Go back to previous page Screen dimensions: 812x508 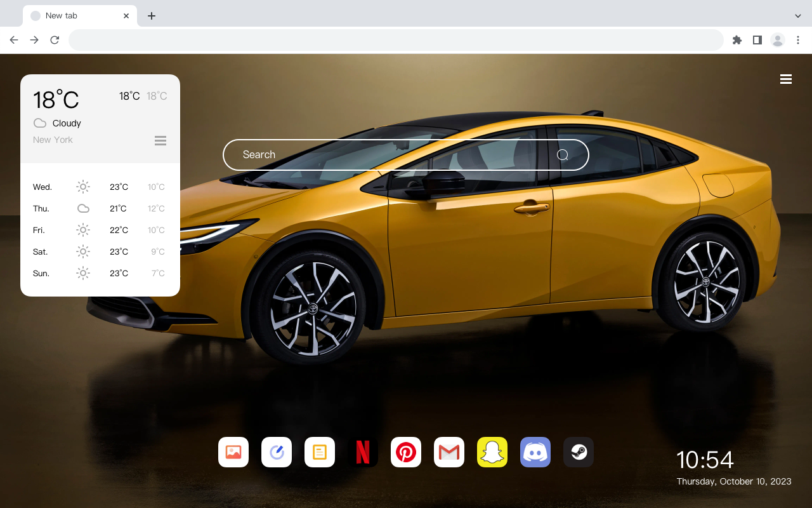(x=14, y=40)
